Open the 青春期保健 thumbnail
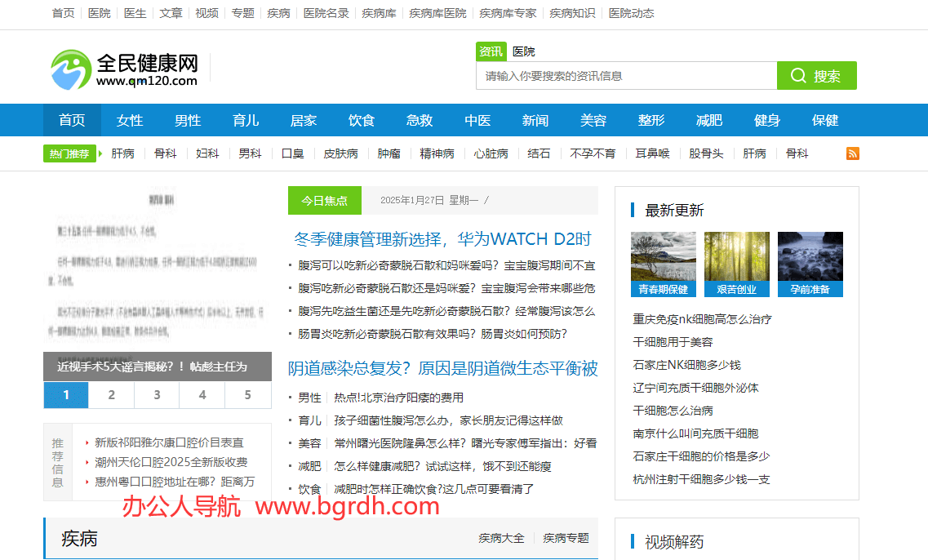Viewport: 928px width, 560px height. [x=664, y=264]
